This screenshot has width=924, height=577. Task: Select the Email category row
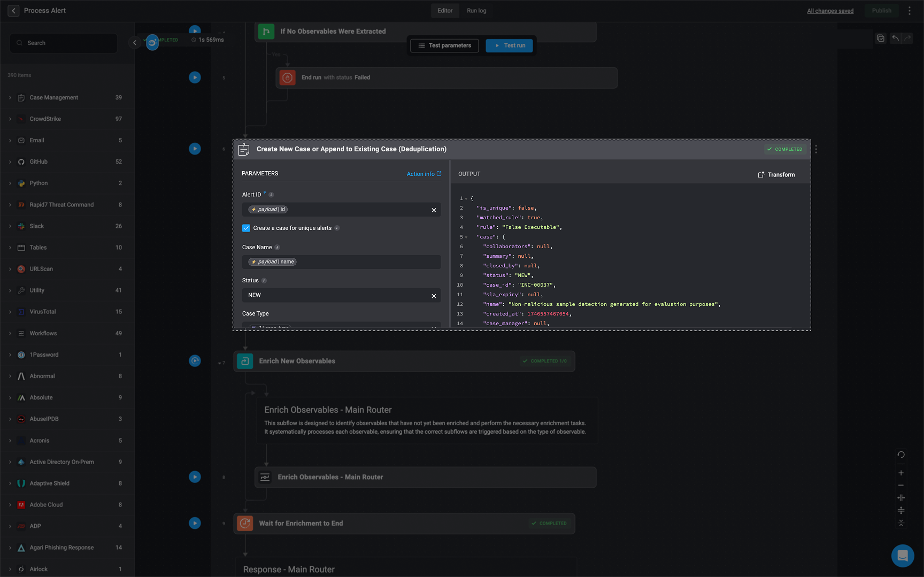pos(67,141)
